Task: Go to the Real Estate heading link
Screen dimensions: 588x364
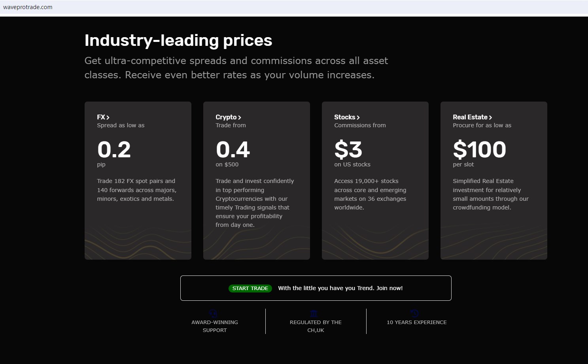Action: pos(470,117)
